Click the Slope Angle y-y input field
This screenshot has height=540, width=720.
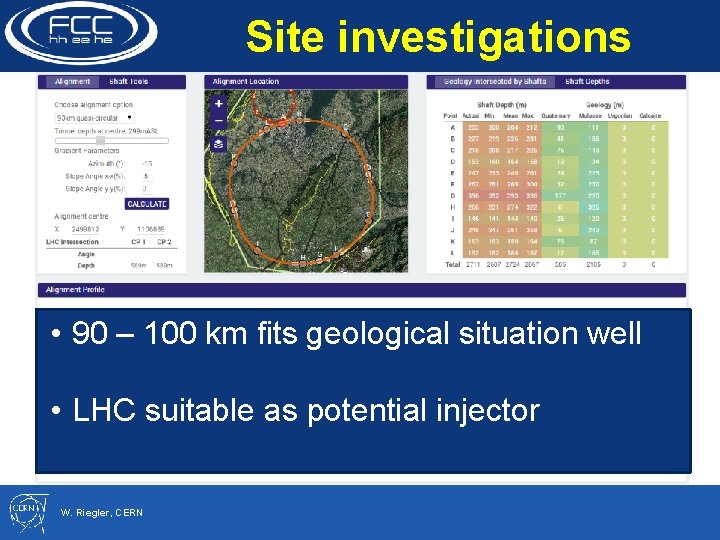[x=147, y=188]
